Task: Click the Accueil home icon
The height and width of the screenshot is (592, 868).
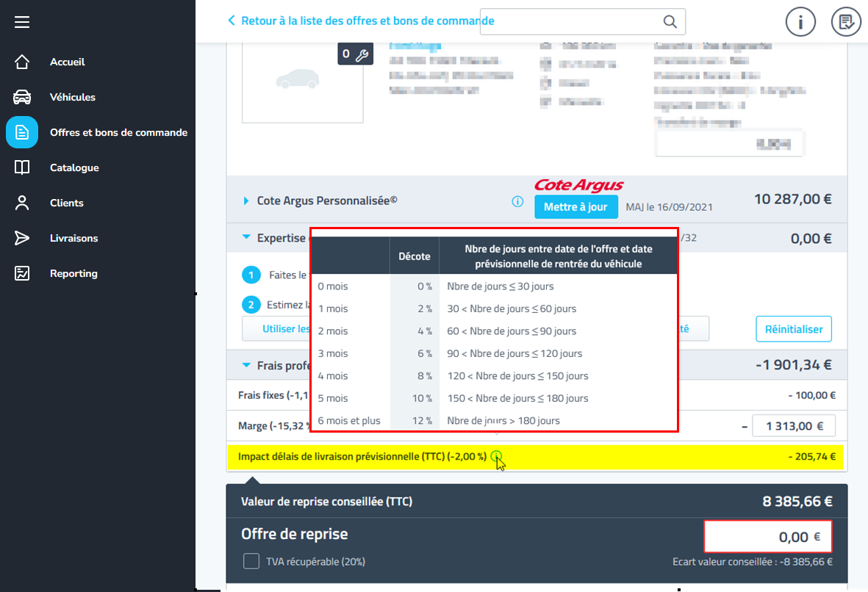Action: [22, 62]
